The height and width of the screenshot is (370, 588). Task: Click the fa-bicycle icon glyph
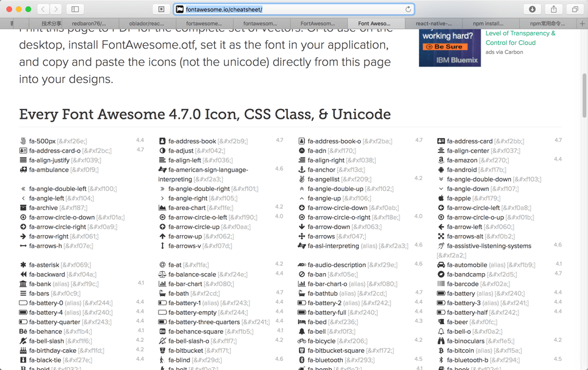(301, 341)
